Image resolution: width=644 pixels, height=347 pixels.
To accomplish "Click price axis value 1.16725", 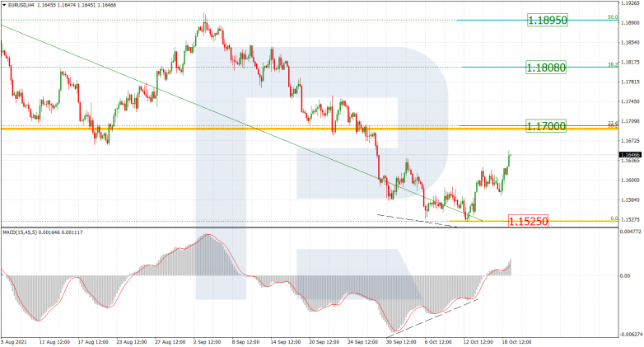I will click(631, 141).
